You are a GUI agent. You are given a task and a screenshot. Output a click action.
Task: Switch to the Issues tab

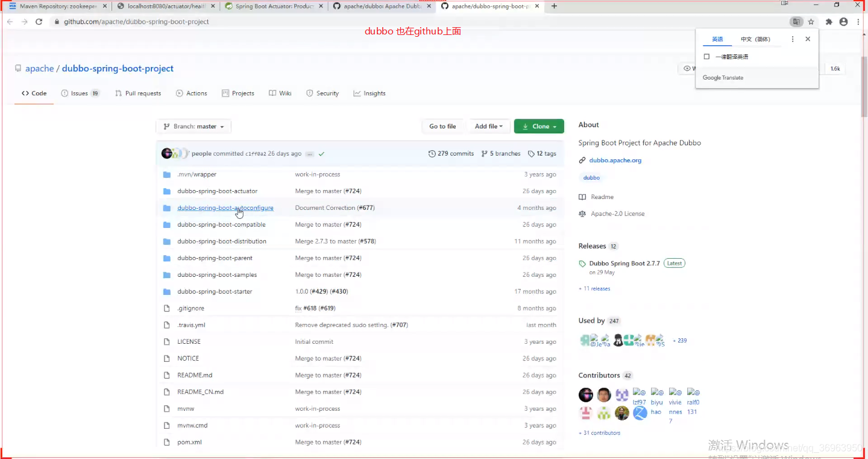pyautogui.click(x=81, y=93)
